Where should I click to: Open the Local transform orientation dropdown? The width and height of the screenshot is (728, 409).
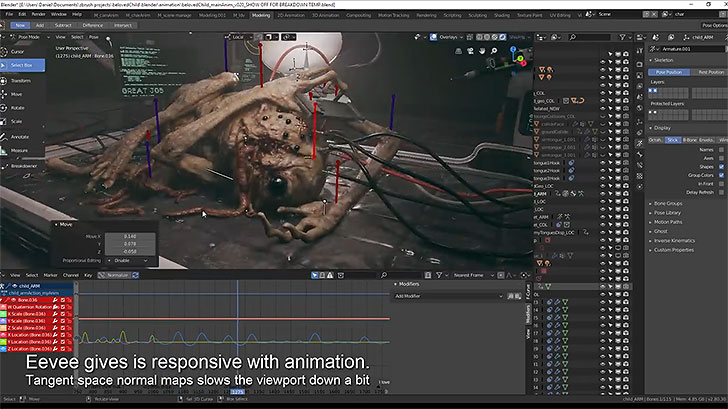pos(238,37)
